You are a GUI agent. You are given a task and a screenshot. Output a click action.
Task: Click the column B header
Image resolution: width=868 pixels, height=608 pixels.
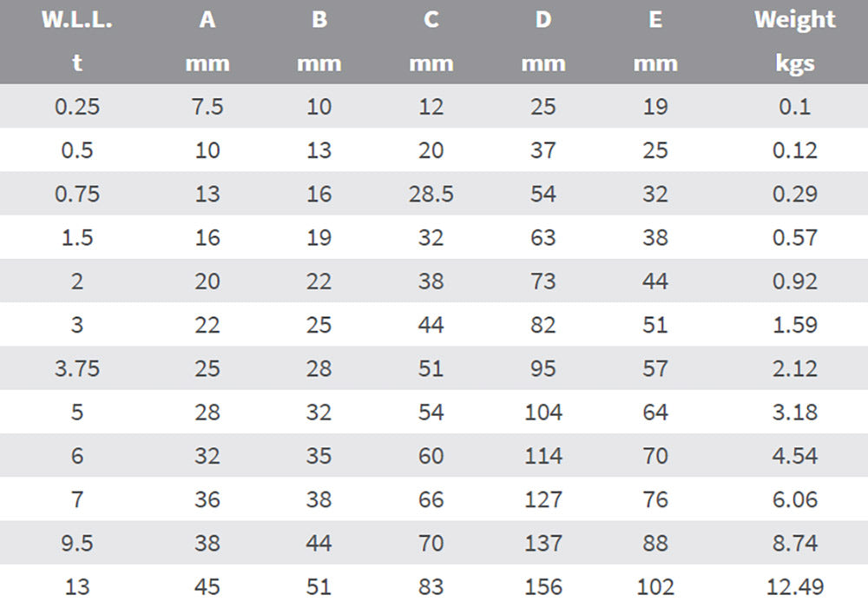pyautogui.click(x=319, y=19)
